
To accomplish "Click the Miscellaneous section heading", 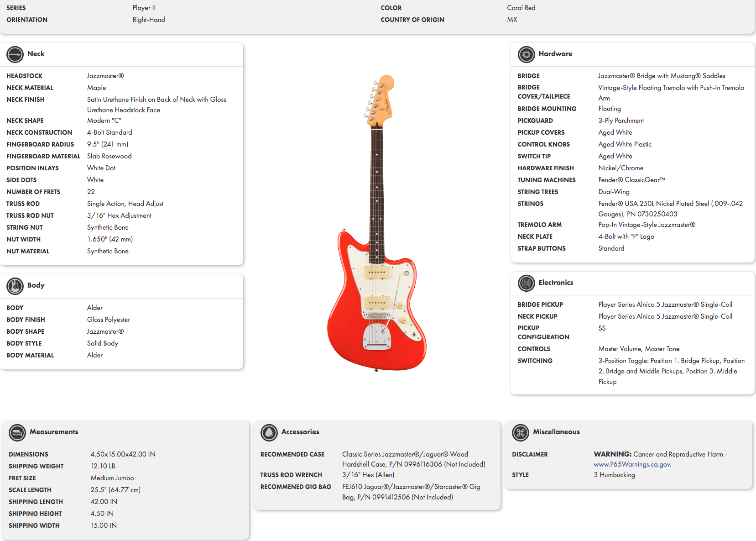I will click(x=556, y=432).
